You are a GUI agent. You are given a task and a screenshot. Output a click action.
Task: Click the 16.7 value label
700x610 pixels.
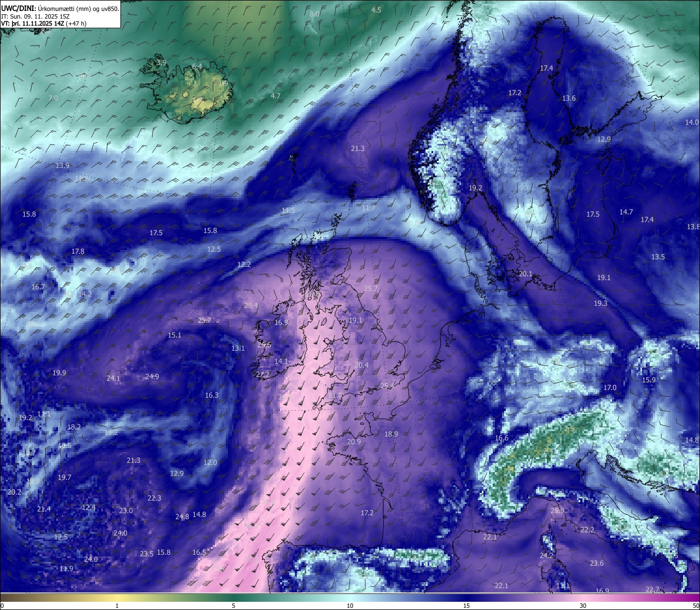click(38, 287)
